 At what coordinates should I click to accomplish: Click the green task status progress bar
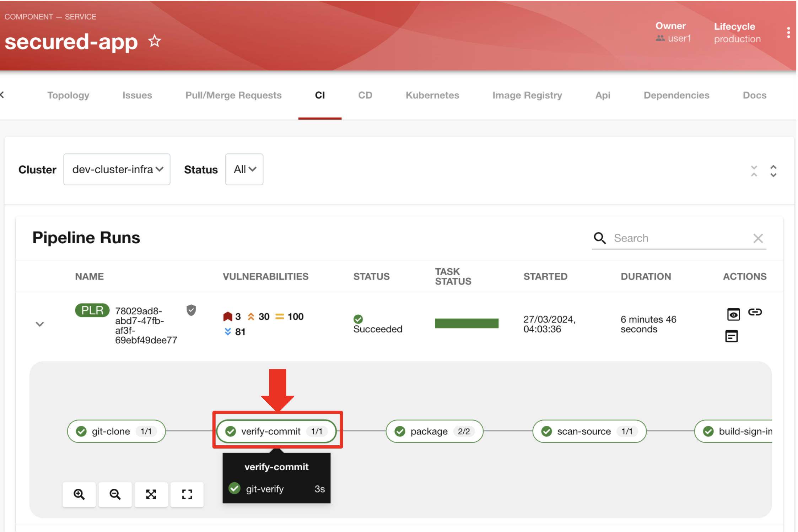click(467, 323)
